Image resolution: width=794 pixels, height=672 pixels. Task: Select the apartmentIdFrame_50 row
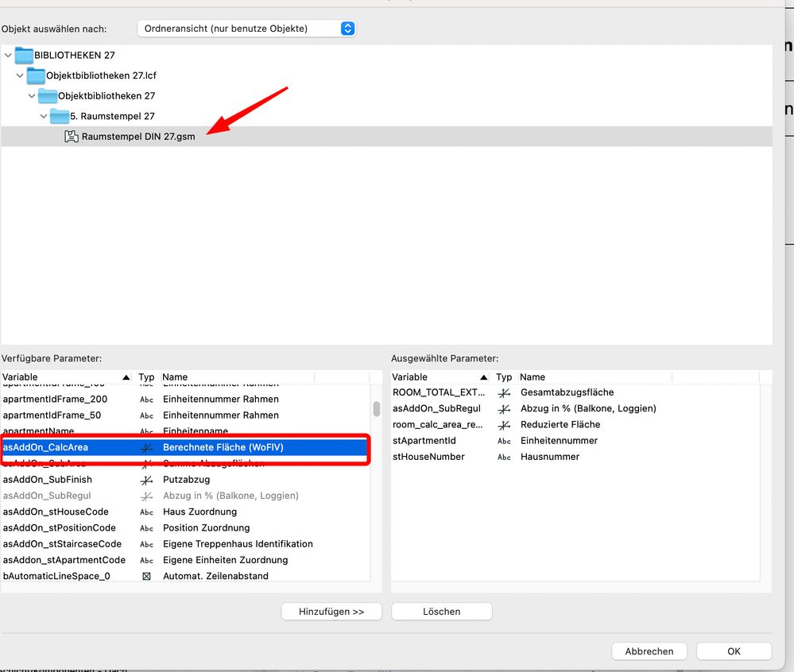coord(185,415)
